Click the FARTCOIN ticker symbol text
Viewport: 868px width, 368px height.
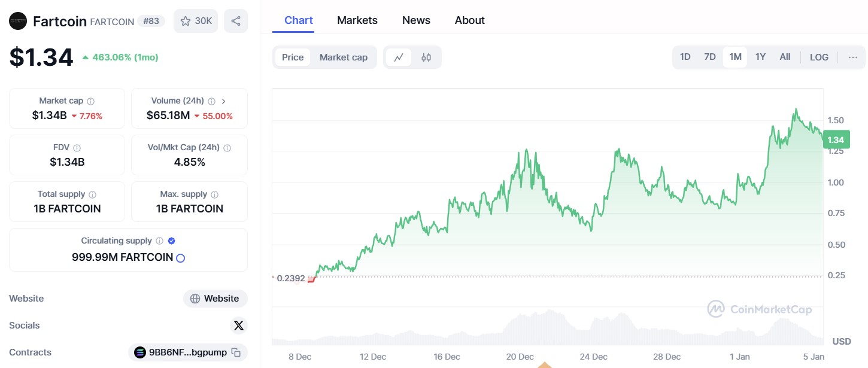(112, 22)
